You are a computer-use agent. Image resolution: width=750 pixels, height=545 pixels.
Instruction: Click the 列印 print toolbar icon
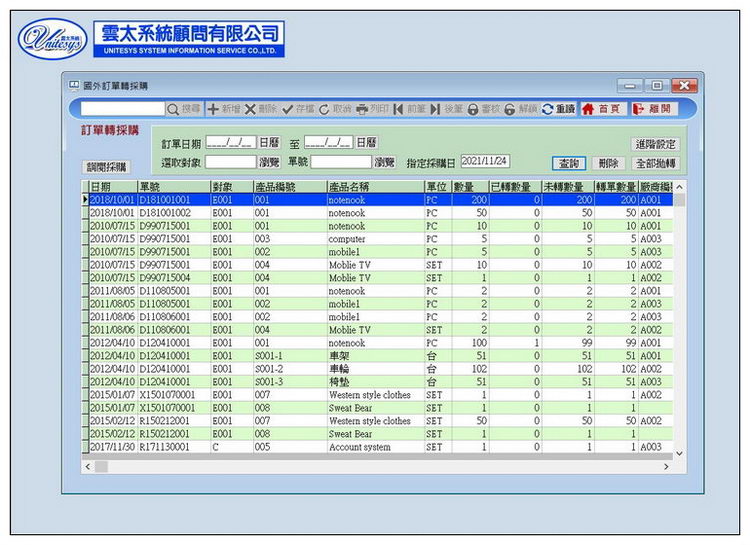[x=372, y=108]
